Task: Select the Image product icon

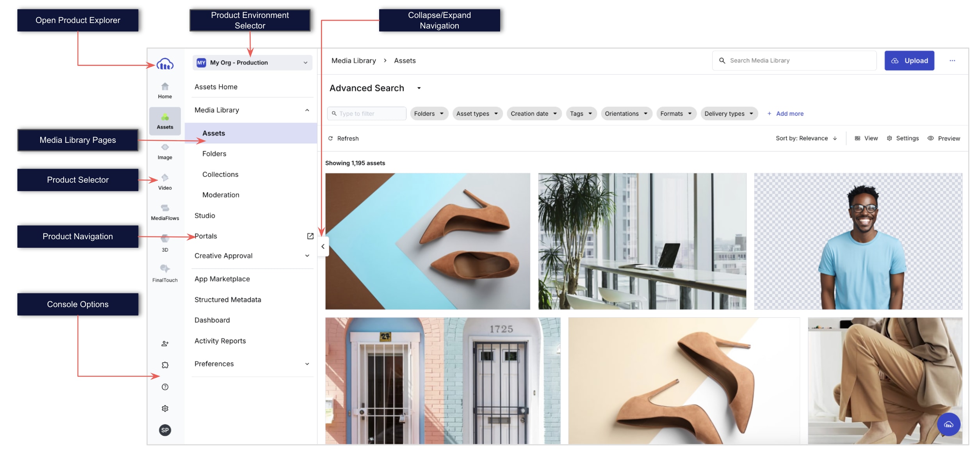Action: (165, 151)
